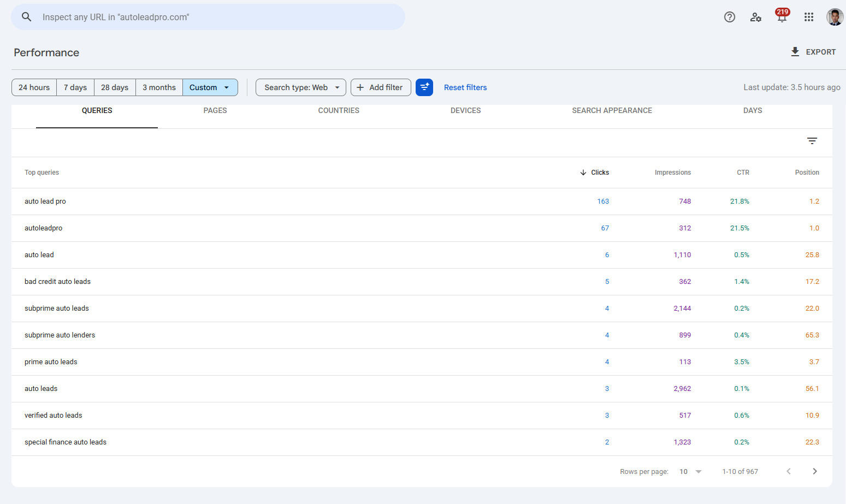Switch to the COUNTRIES tab
The image size is (846, 504).
pos(339,111)
